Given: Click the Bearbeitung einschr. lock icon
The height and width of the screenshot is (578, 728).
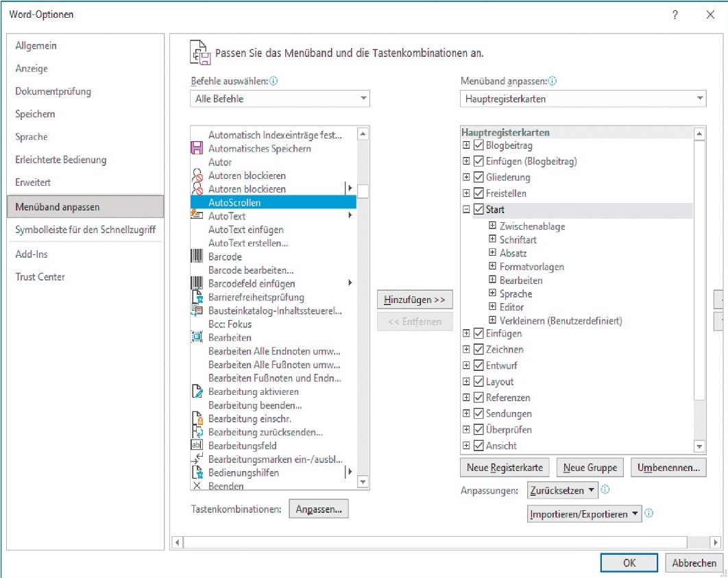Looking at the screenshot, I should click(197, 418).
